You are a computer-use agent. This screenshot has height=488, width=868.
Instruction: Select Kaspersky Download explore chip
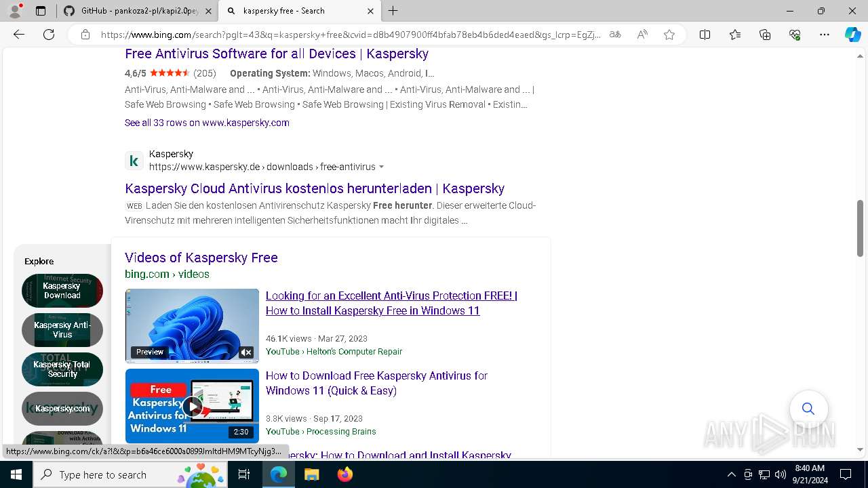[x=62, y=291]
